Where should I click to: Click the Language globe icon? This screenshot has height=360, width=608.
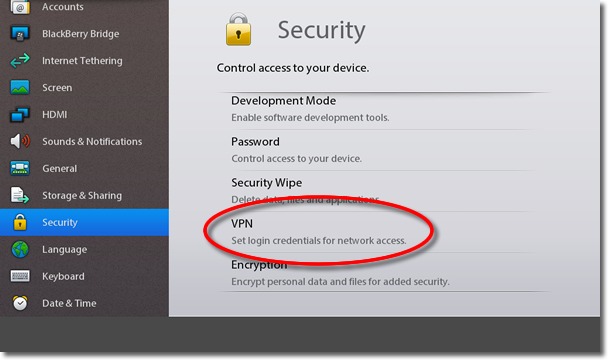tap(20, 249)
